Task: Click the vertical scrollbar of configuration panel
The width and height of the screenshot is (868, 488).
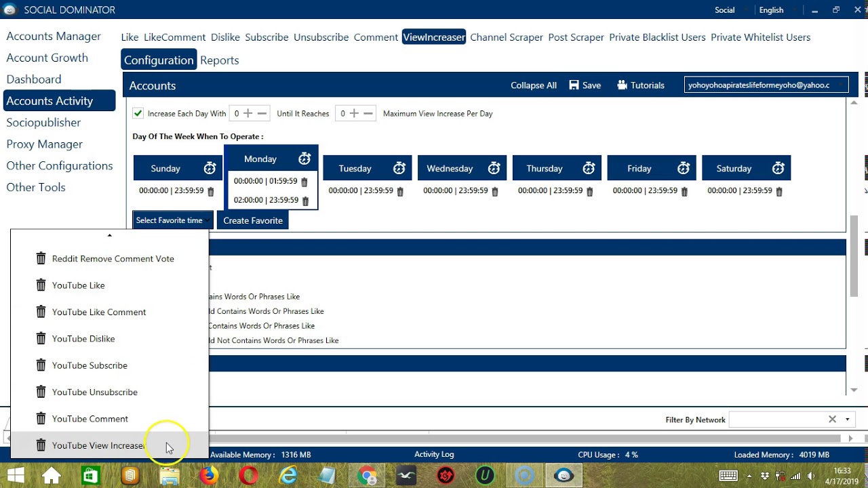Action: tap(854, 256)
